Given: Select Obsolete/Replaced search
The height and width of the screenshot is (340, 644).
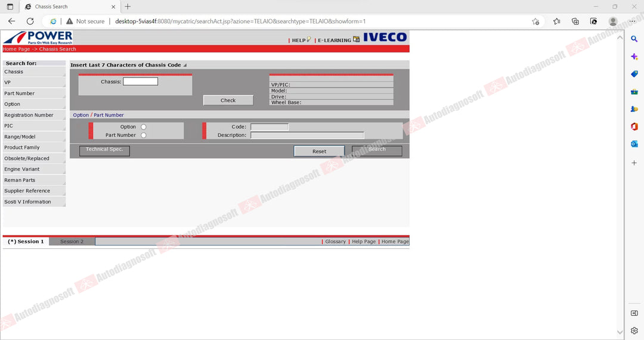Looking at the screenshot, I should [34, 158].
